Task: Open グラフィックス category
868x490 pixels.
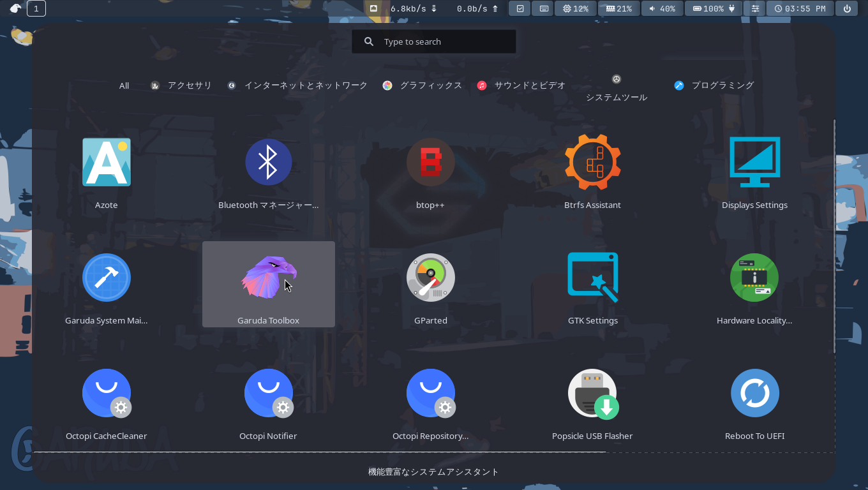Action: tap(422, 85)
